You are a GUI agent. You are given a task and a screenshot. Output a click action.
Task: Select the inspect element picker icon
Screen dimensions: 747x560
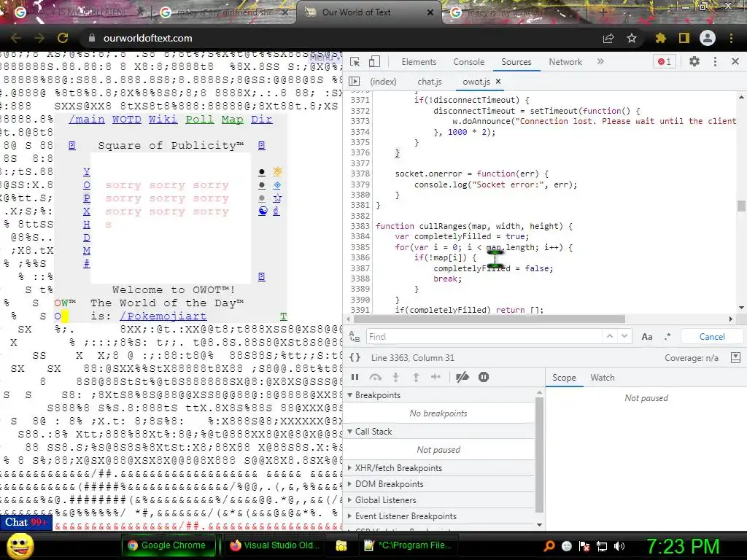355,62
